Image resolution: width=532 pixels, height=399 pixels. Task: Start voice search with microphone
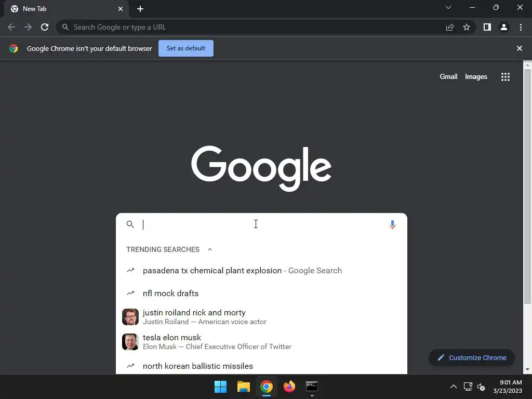392,224
